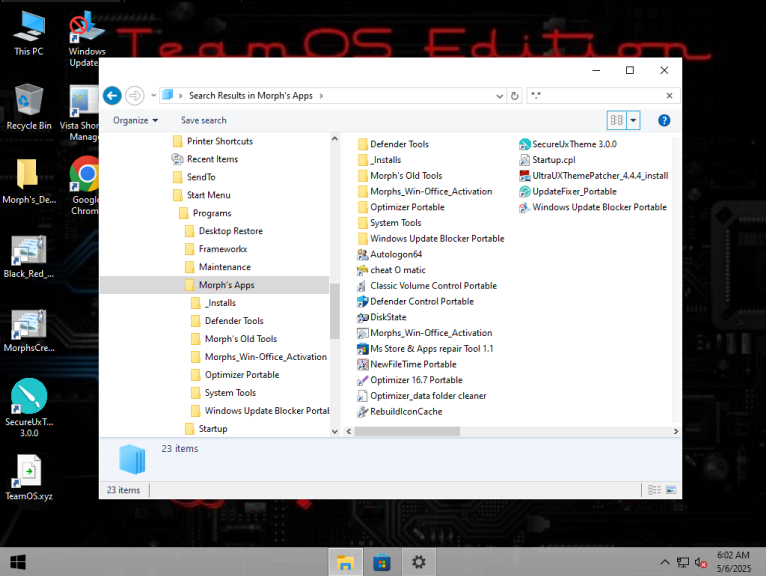Open Explorer help via question mark
This screenshot has width=766, height=576.
(x=664, y=120)
